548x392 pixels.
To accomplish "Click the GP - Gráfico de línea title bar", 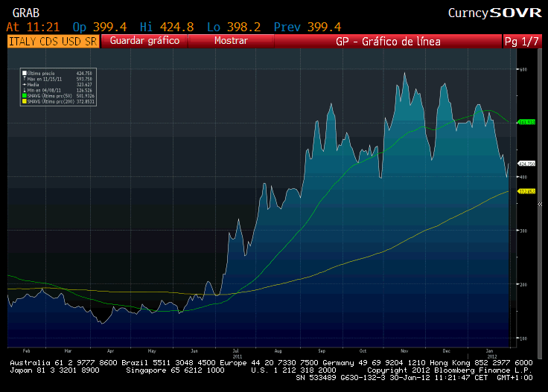I will point(388,41).
